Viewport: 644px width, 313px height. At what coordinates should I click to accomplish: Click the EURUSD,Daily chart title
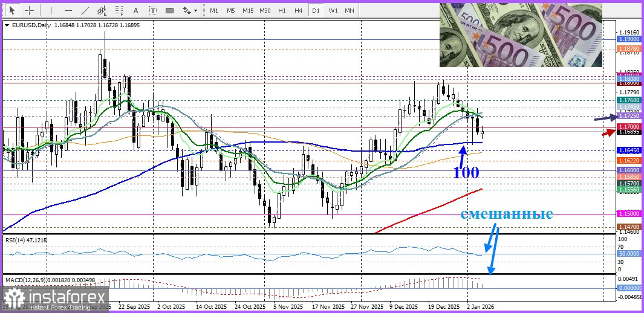point(31,25)
